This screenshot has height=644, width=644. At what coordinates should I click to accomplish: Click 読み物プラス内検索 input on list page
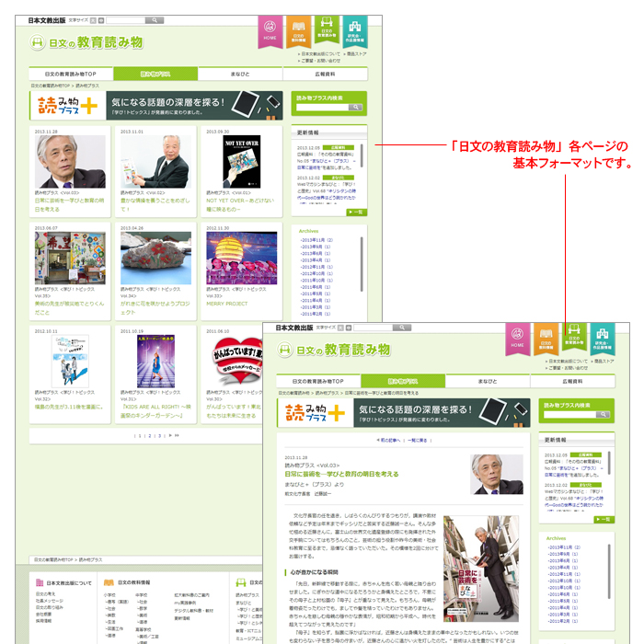[322, 108]
